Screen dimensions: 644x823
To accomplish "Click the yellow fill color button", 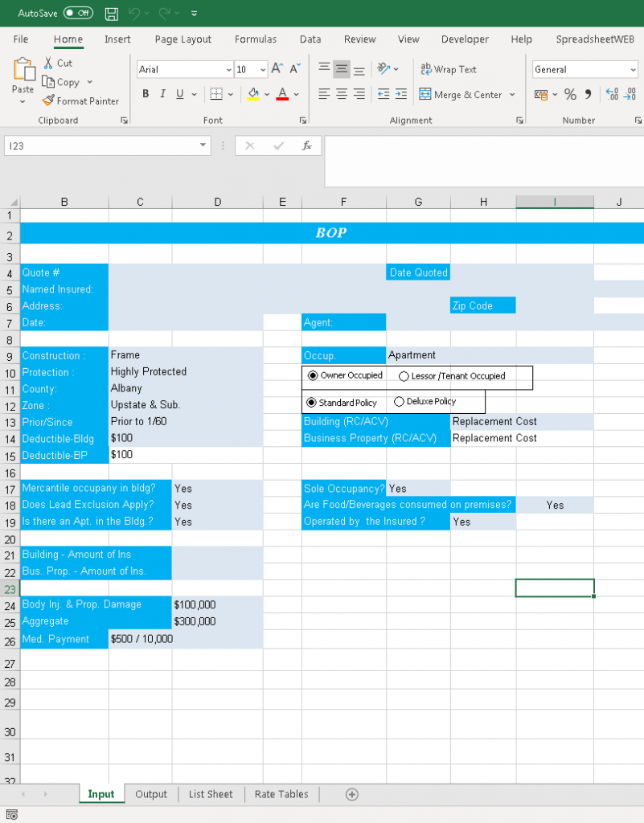I will tap(253, 94).
